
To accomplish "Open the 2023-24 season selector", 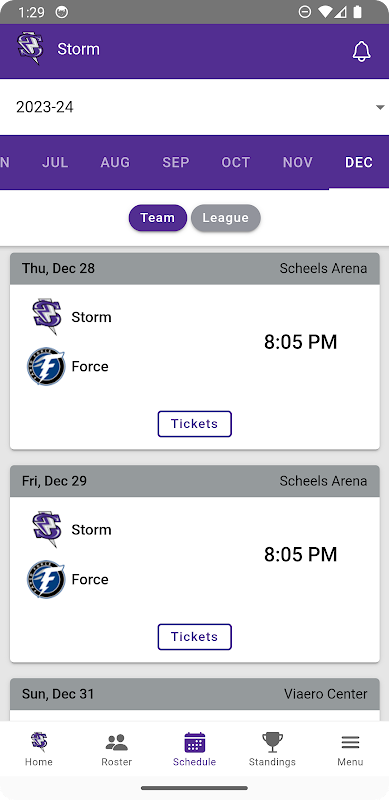I will [x=194, y=107].
